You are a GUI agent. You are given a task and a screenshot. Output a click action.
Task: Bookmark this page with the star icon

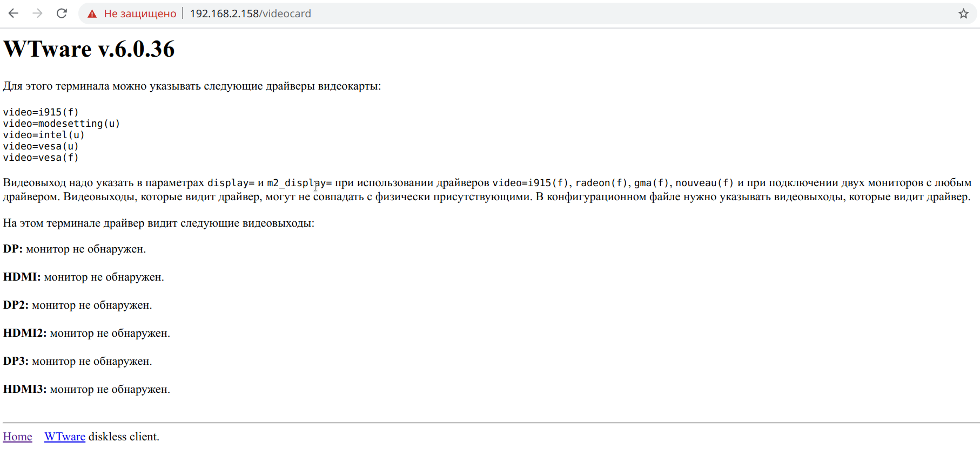(963, 13)
